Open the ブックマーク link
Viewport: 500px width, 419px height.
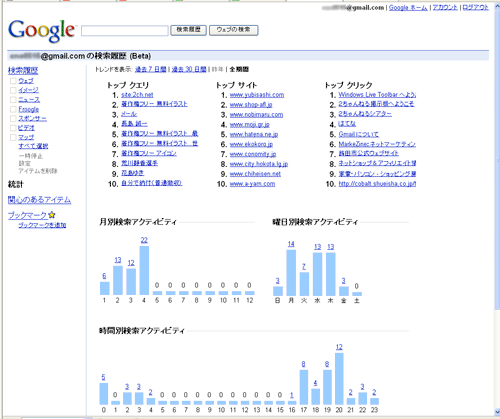tap(27, 215)
